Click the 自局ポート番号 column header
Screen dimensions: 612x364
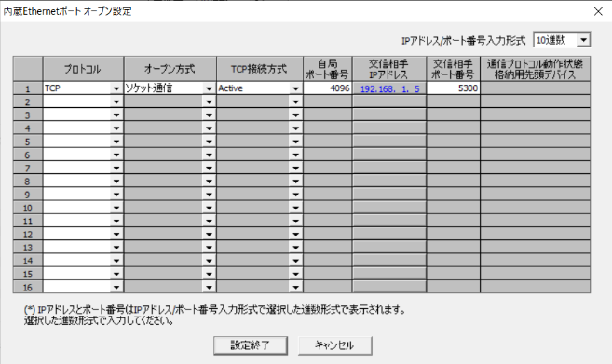tap(328, 69)
